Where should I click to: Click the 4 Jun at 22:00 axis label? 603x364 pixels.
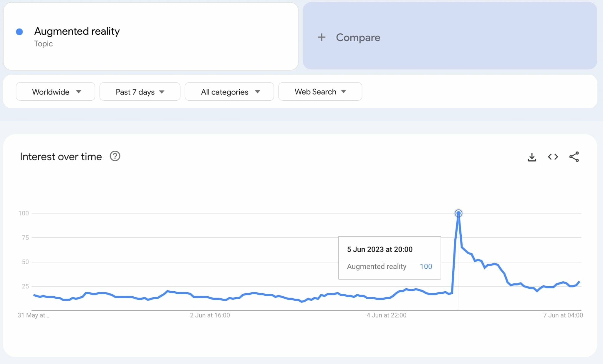click(386, 315)
